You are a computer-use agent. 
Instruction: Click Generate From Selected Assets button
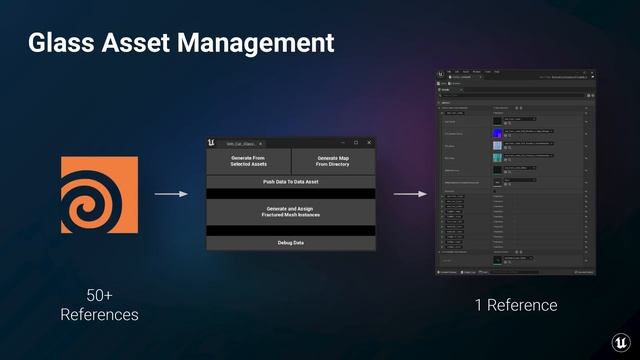pos(249,161)
